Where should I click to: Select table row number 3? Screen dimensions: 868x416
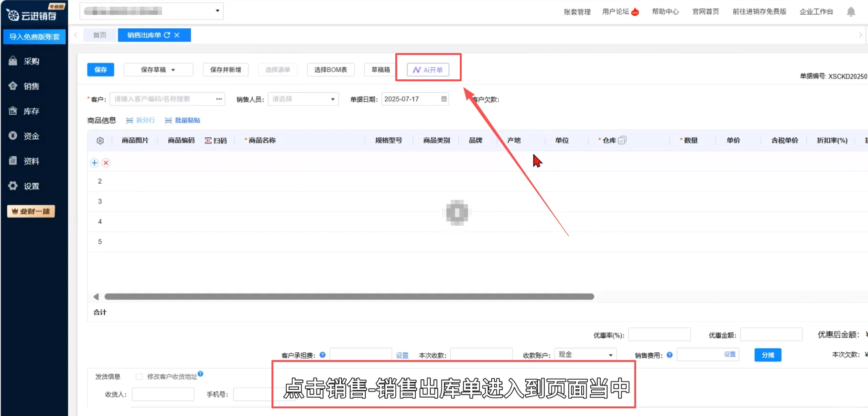tap(100, 201)
